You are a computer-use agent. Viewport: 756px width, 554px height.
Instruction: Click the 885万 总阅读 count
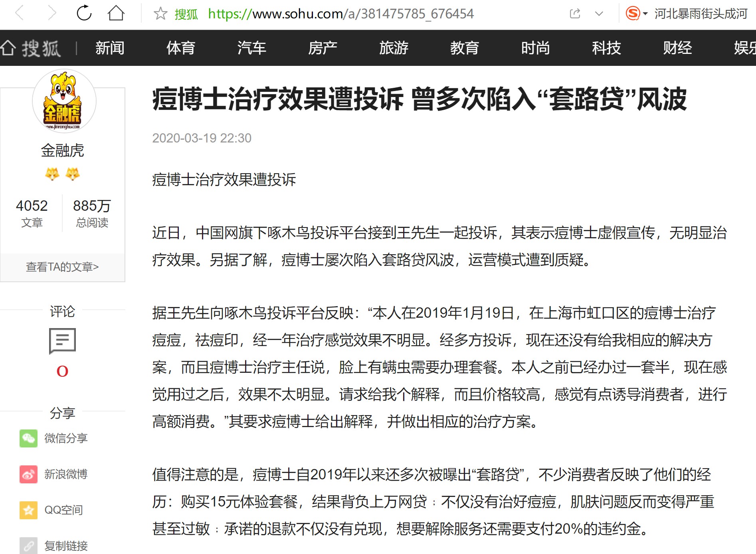(92, 213)
